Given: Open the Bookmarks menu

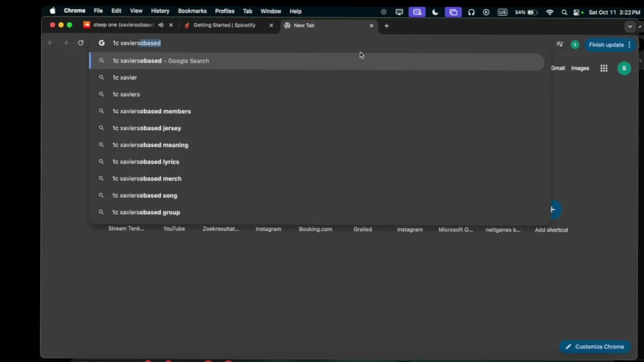Looking at the screenshot, I should (192, 11).
